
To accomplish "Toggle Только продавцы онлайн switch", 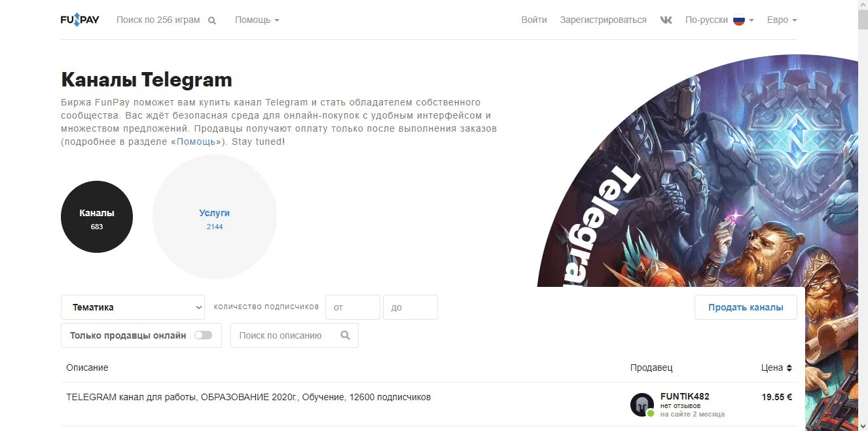I will [203, 335].
